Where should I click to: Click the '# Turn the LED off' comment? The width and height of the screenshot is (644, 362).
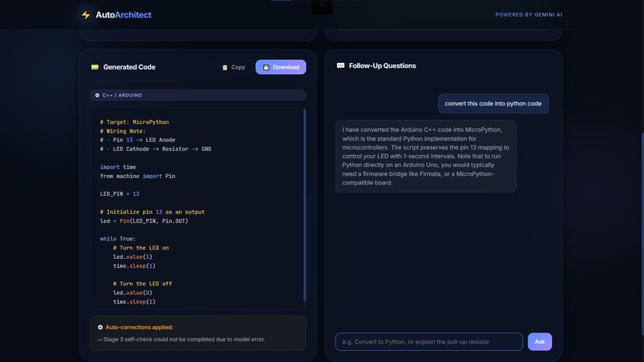click(x=142, y=284)
